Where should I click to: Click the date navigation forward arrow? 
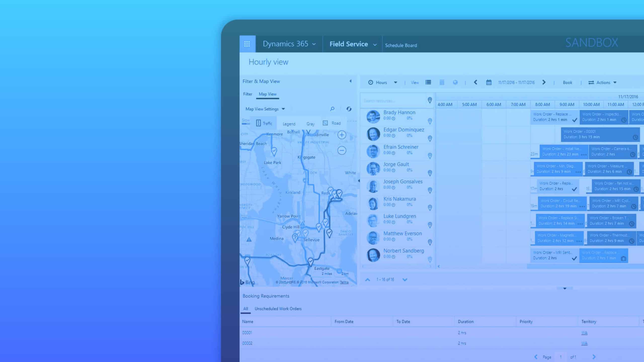pyautogui.click(x=544, y=82)
